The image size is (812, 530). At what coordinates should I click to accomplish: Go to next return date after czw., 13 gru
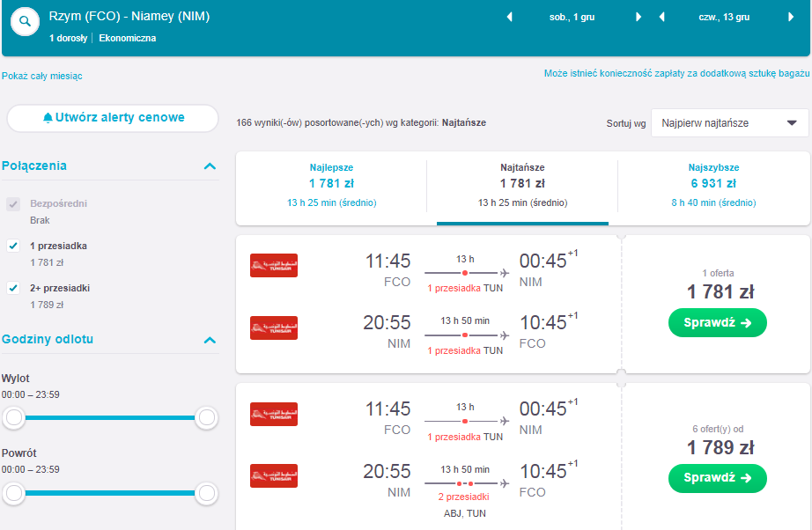(791, 17)
